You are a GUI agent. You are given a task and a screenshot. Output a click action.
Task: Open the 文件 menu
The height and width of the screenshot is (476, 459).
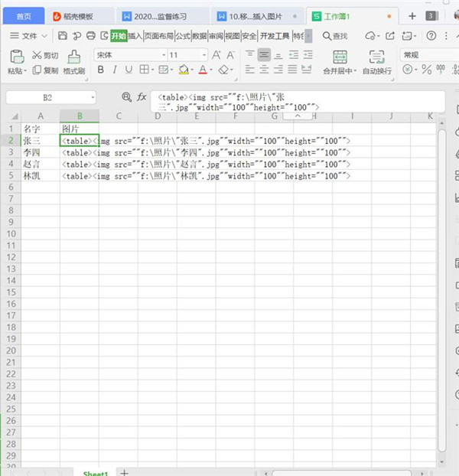pyautogui.click(x=29, y=36)
